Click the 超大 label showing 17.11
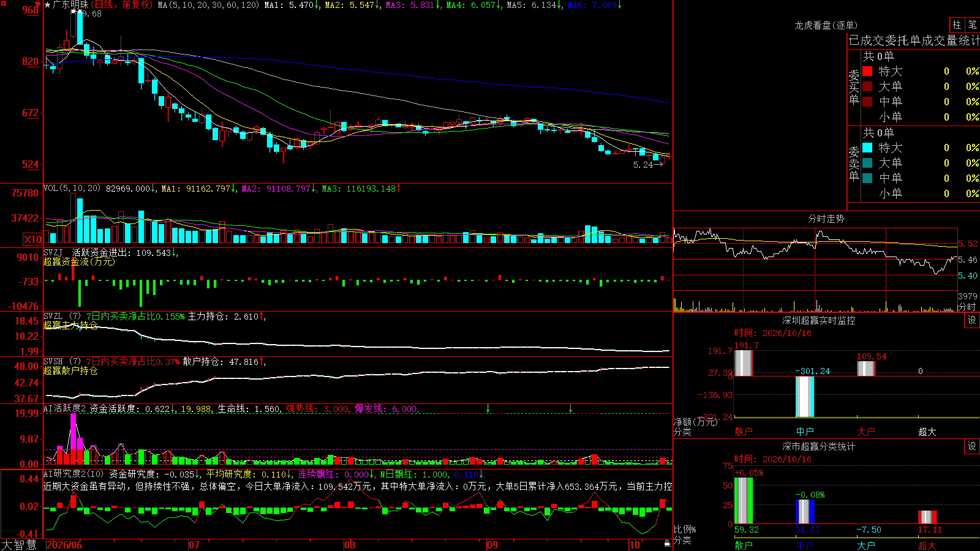Viewport: 980px width, 551px height. click(927, 545)
